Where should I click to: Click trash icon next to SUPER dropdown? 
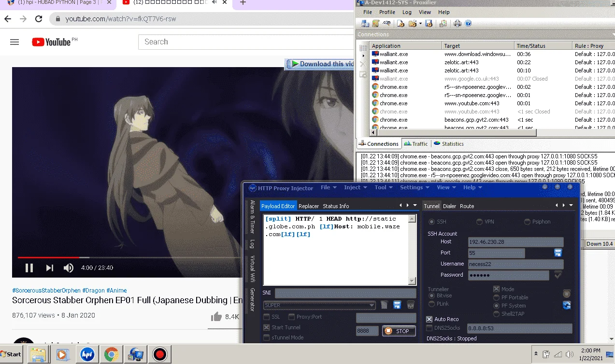click(x=410, y=305)
